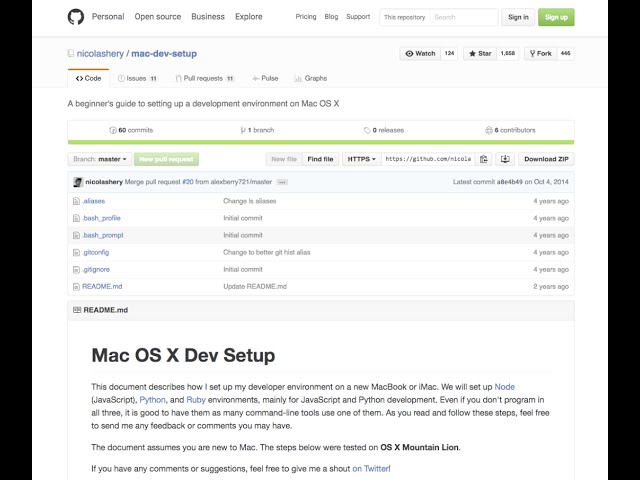The image size is (640, 480).
Task: Click the Sign in button
Action: (518, 17)
